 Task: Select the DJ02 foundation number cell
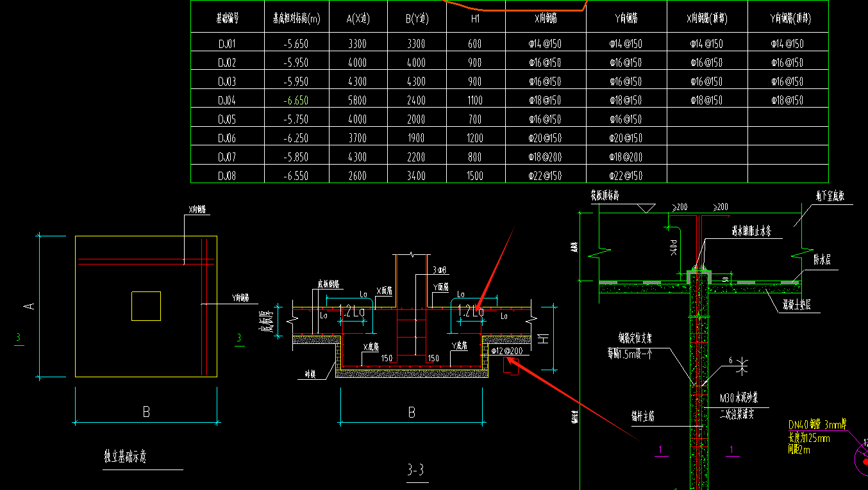[227, 63]
